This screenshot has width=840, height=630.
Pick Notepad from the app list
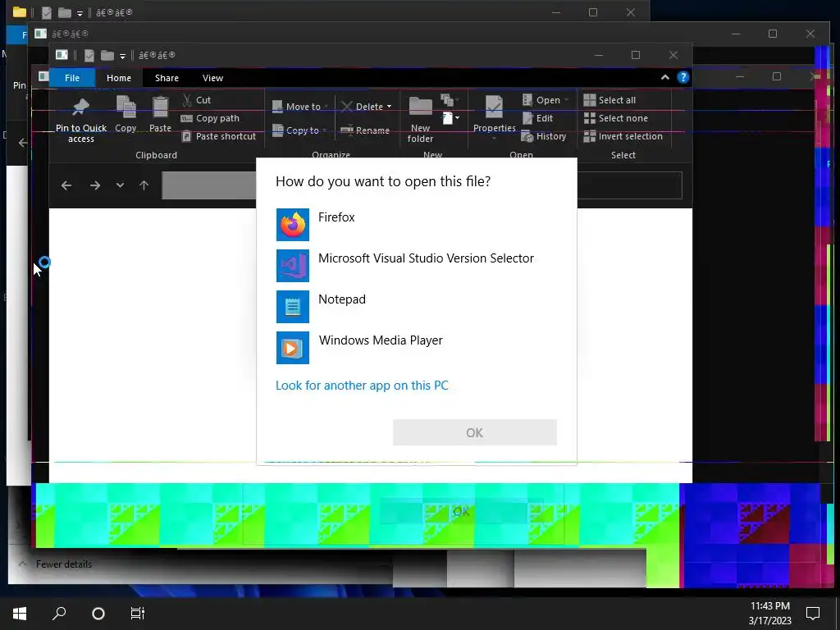[416, 307]
